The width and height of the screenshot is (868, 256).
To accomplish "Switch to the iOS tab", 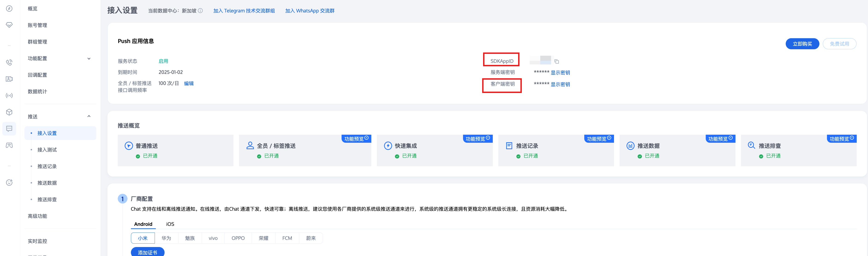I will click(170, 224).
